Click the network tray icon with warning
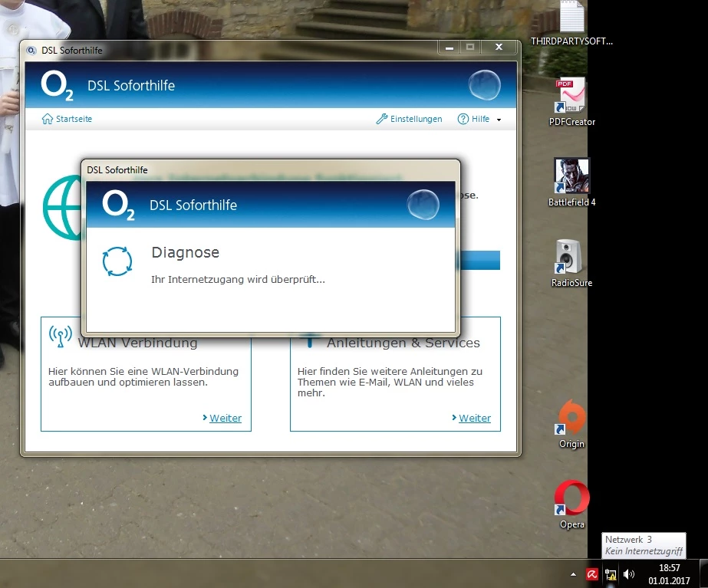 point(611,574)
